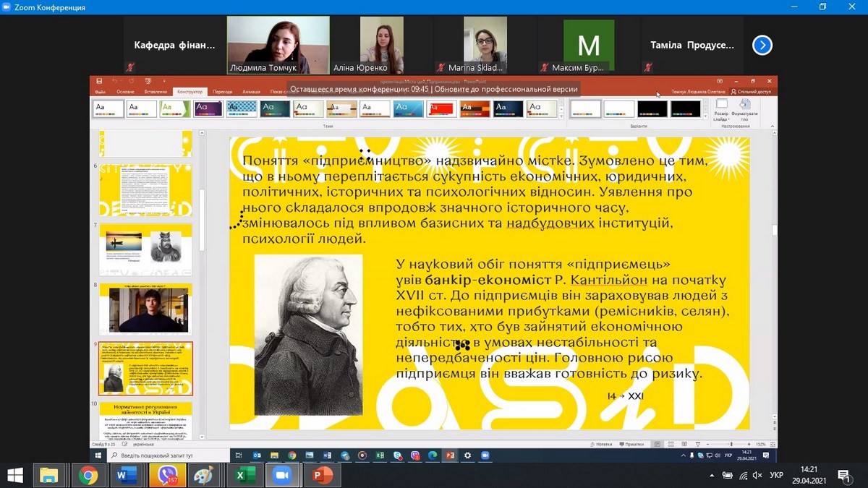Viewport: 868px width, 488px height.
Task: Click the Спільний доступ share button
Action: (752, 92)
